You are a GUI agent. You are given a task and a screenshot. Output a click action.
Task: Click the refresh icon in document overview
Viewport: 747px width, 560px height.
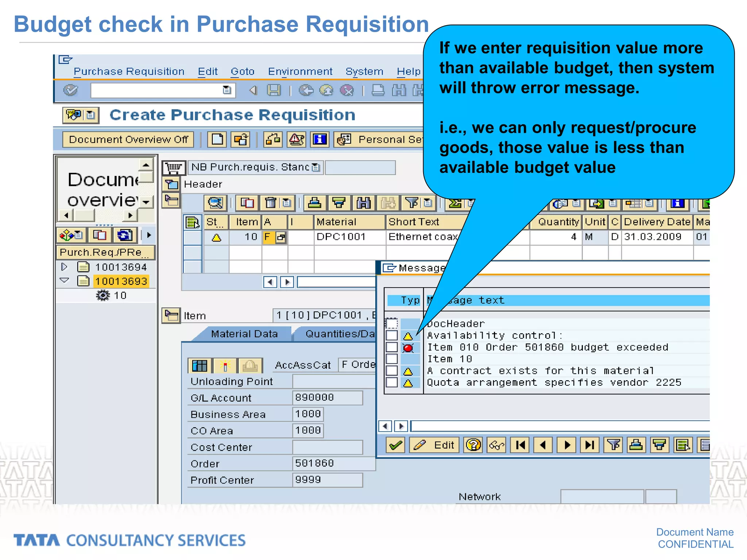124,235
